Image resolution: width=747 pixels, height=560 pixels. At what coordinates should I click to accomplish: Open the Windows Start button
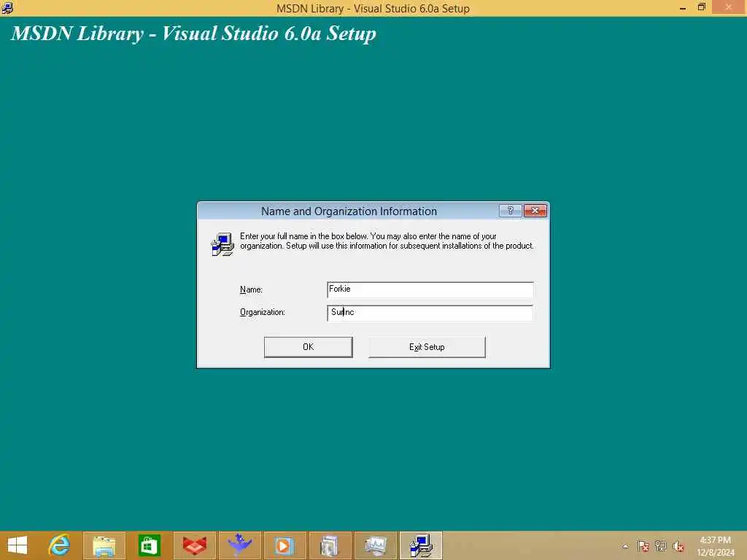coord(18,545)
